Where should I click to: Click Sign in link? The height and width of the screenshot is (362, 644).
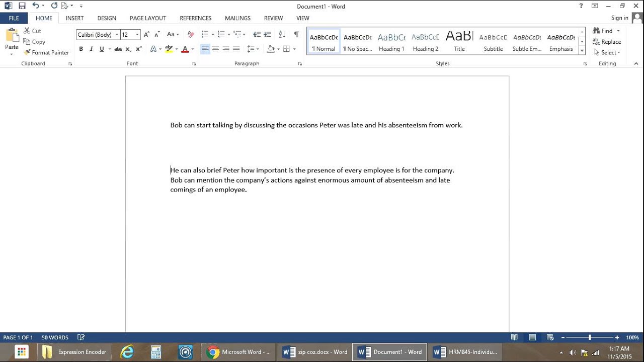(619, 18)
